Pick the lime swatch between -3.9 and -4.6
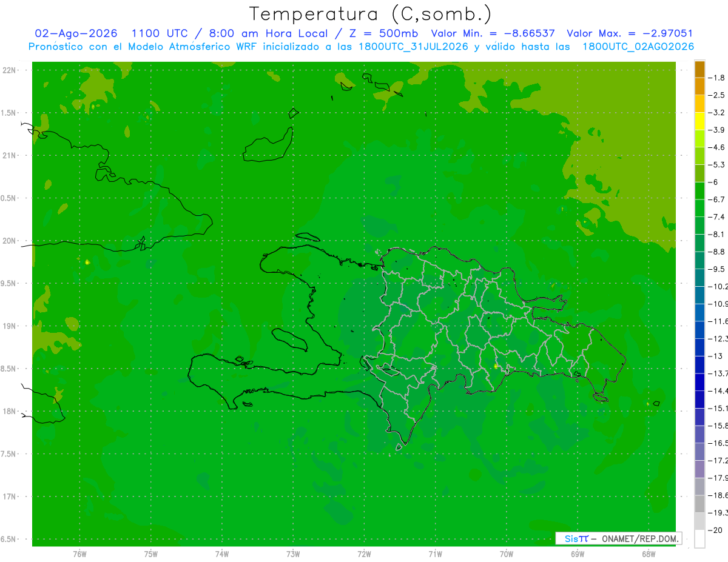728x562 pixels. (x=699, y=139)
